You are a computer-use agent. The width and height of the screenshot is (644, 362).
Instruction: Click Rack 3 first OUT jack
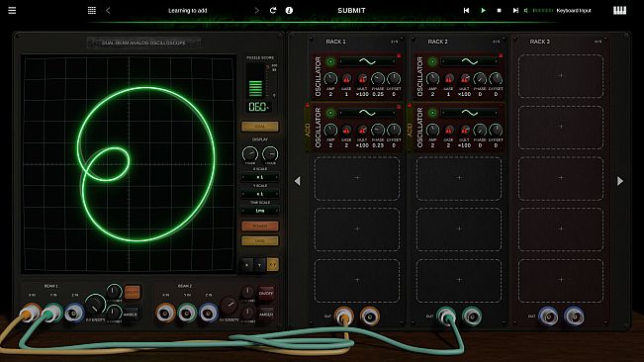click(x=548, y=317)
